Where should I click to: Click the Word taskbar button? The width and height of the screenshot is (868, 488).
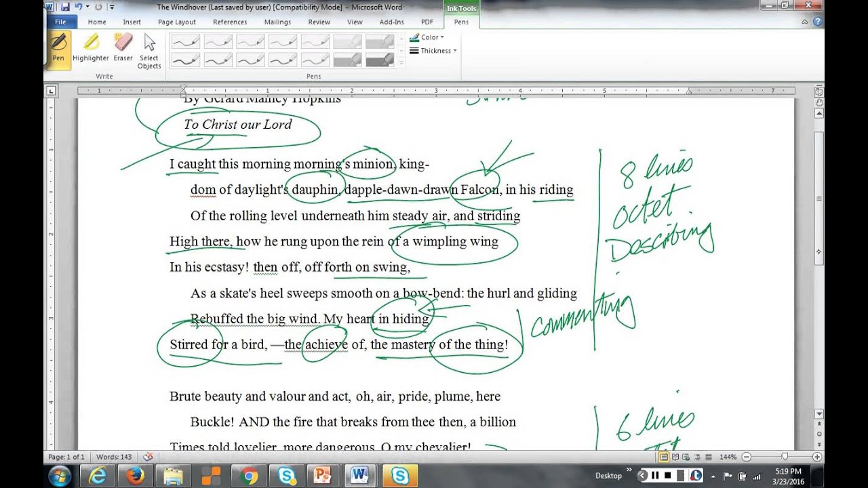[362, 476]
